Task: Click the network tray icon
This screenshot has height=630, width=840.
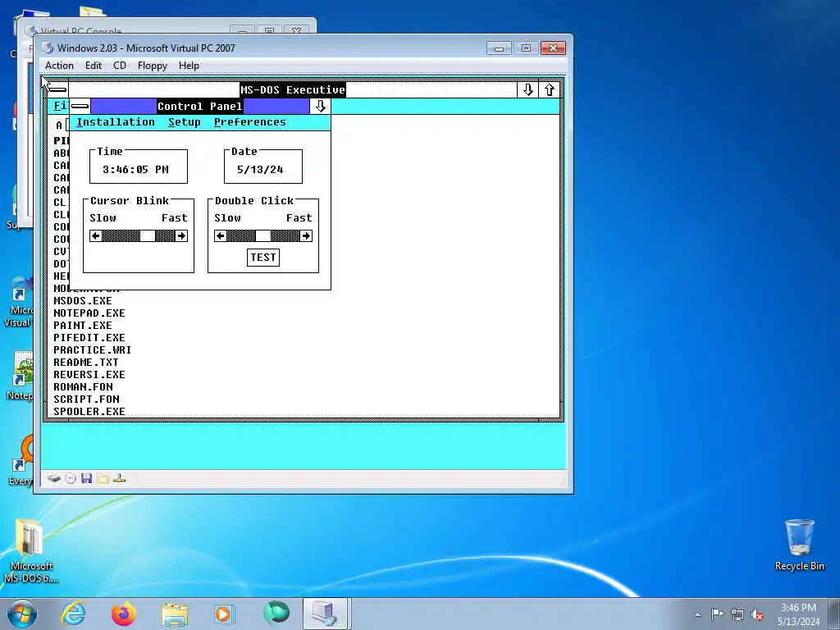Action: pos(737,614)
